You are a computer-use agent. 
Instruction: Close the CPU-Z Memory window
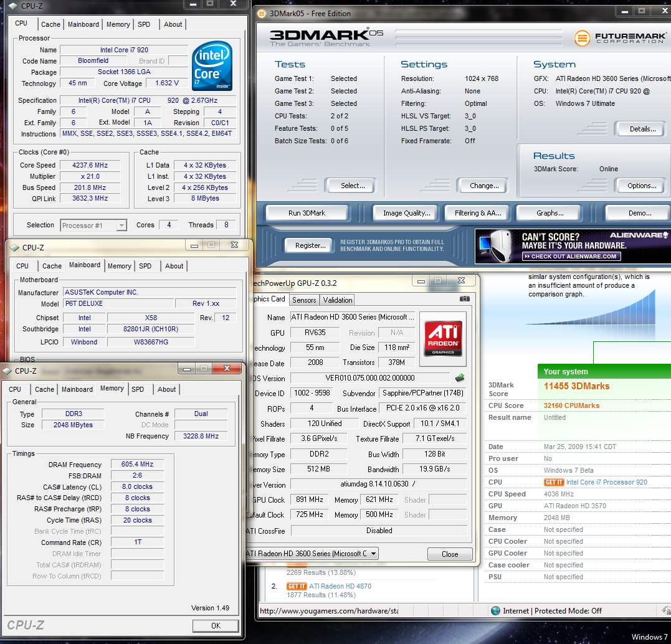pos(227,368)
